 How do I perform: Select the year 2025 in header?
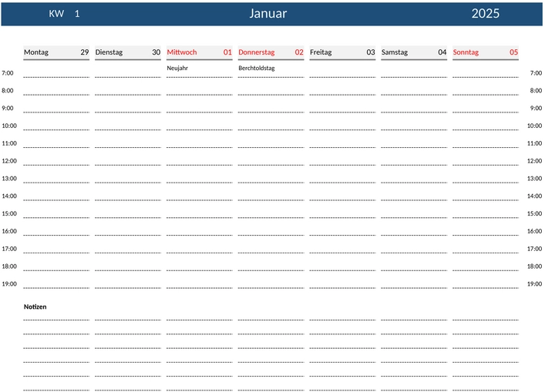[x=485, y=14]
